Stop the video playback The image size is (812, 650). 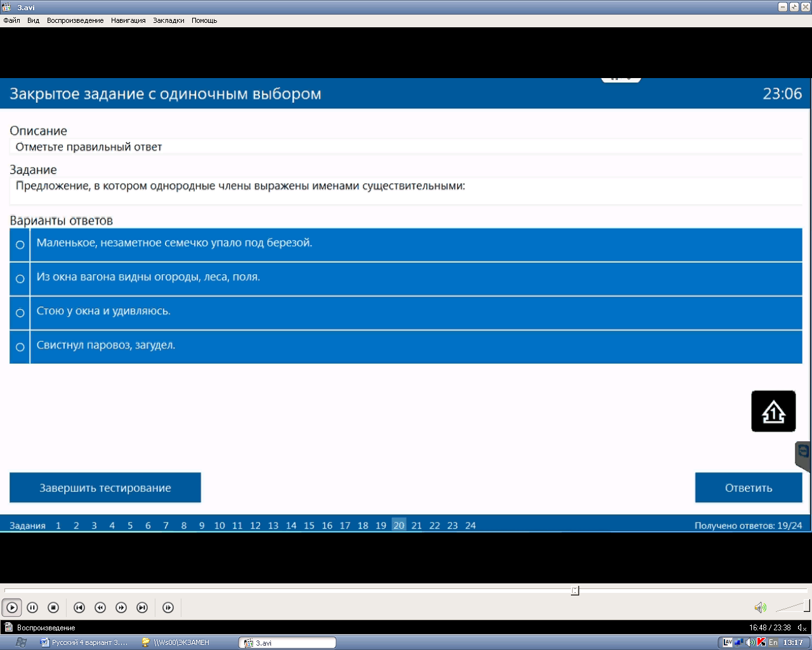54,607
